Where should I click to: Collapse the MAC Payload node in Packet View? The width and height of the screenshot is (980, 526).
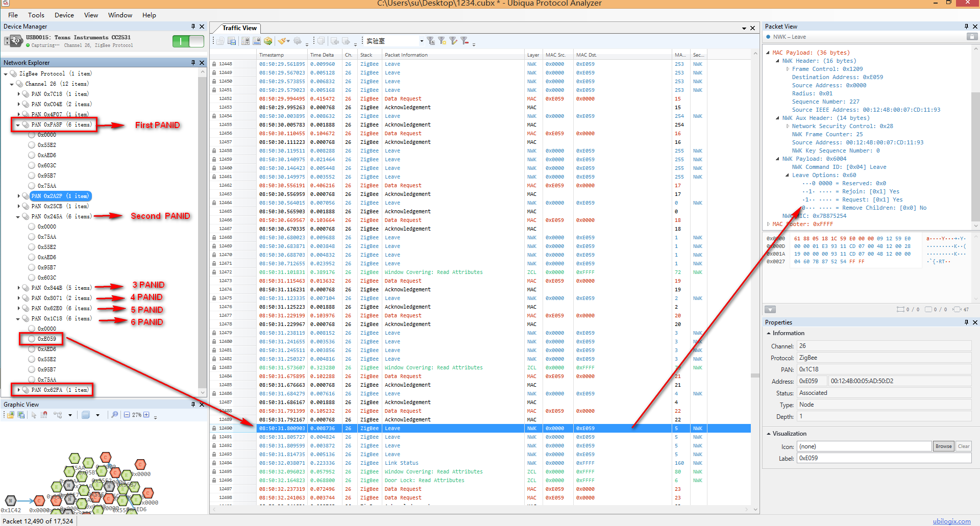click(x=768, y=53)
